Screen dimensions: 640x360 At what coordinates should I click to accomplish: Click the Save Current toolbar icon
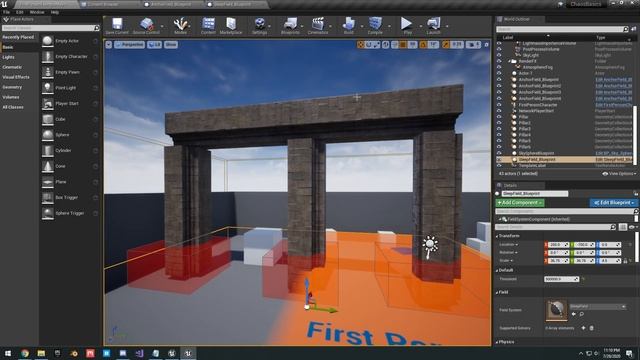click(x=117, y=24)
